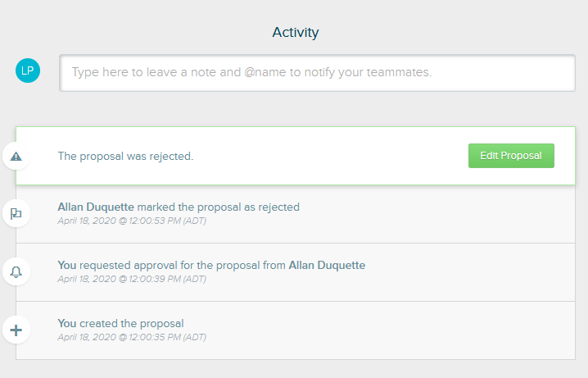The image size is (588, 378).
Task: Click 'You' in requested approval entry
Action: click(67, 265)
